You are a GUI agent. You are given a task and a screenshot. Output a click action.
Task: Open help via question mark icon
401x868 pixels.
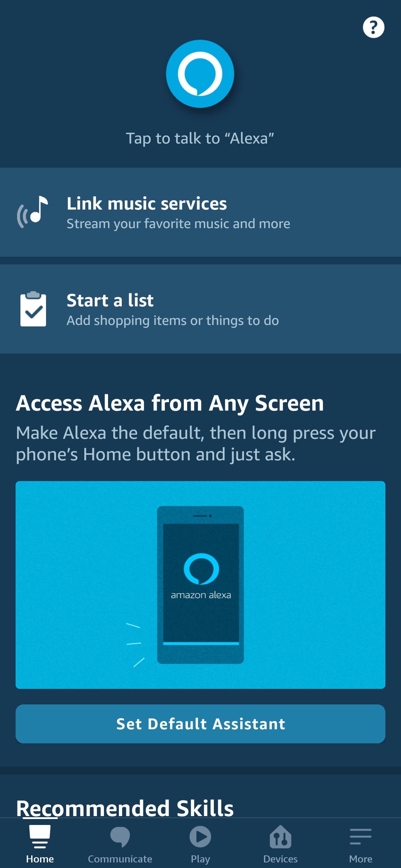coord(373,27)
